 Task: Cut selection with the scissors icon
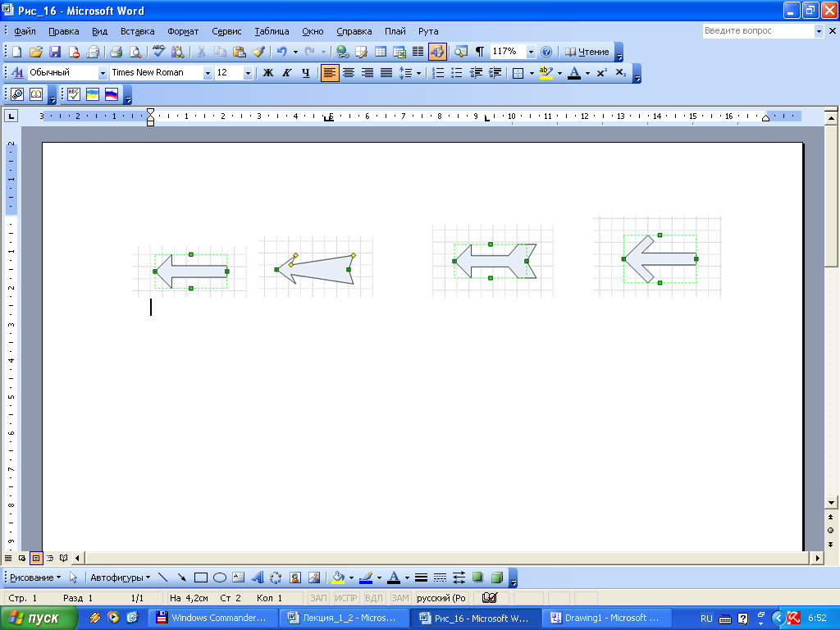[x=202, y=52]
